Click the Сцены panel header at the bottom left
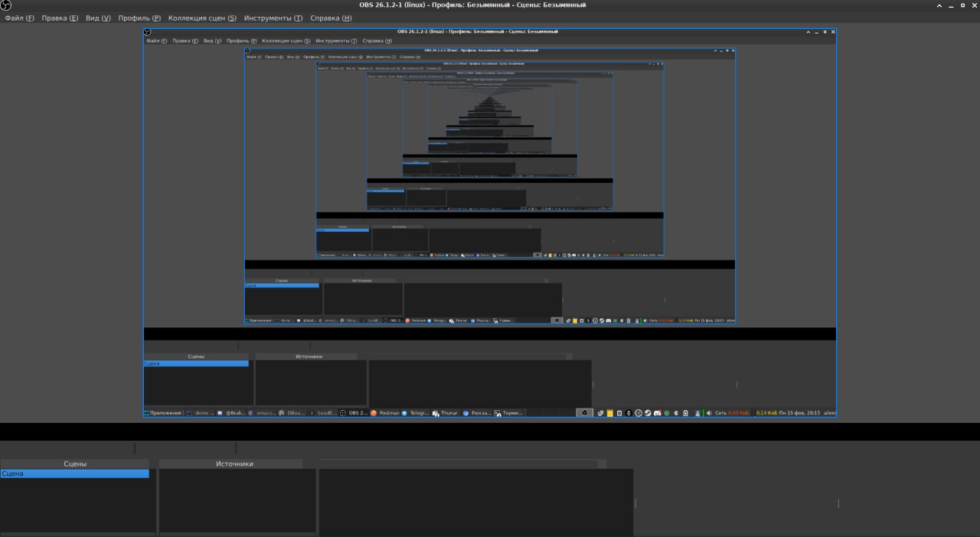This screenshot has width=980, height=537. pos(74,464)
